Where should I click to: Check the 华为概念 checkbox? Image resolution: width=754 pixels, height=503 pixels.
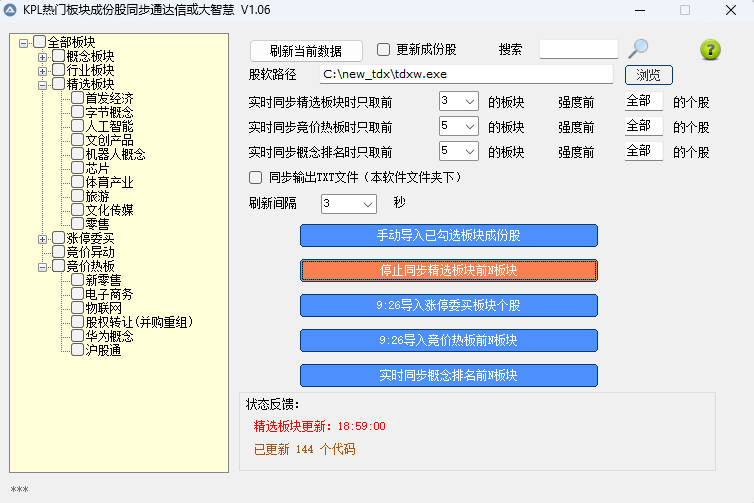[76, 336]
